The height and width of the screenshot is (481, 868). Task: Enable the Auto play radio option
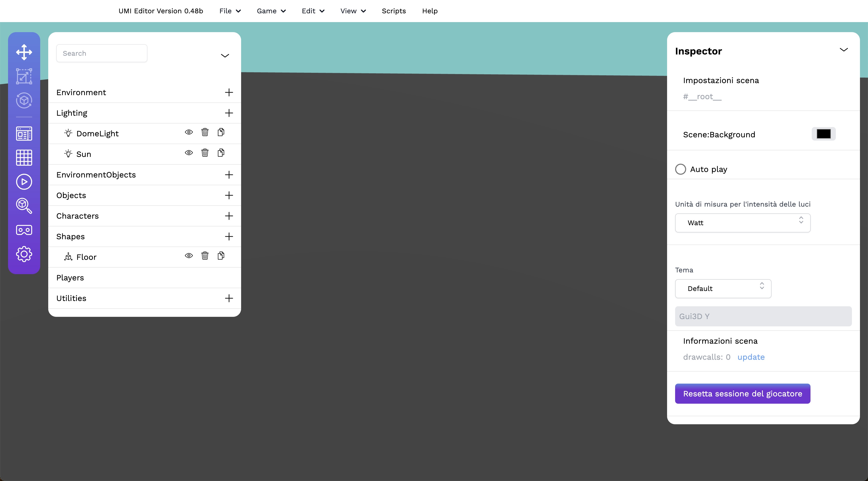[x=680, y=169]
